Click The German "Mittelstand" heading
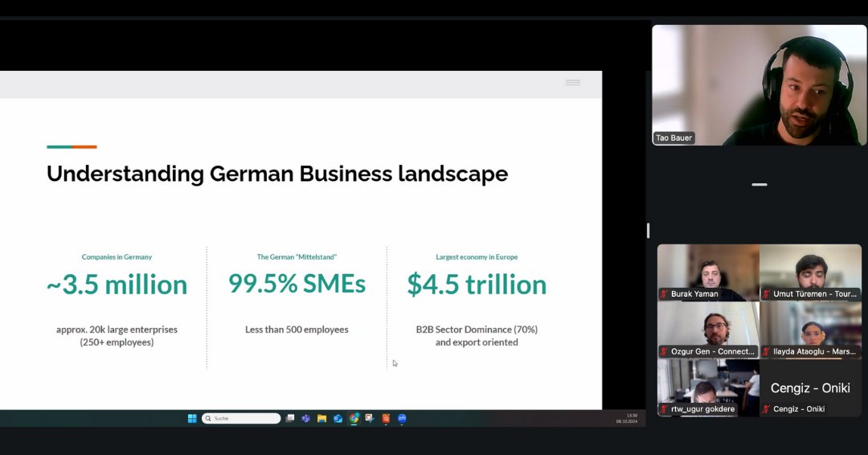The width and height of the screenshot is (868, 455). coord(297,256)
